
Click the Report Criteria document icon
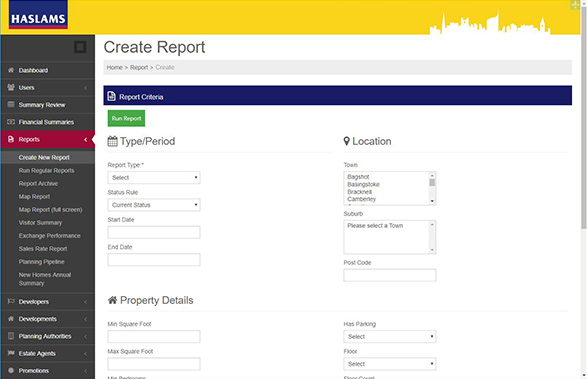pos(112,96)
